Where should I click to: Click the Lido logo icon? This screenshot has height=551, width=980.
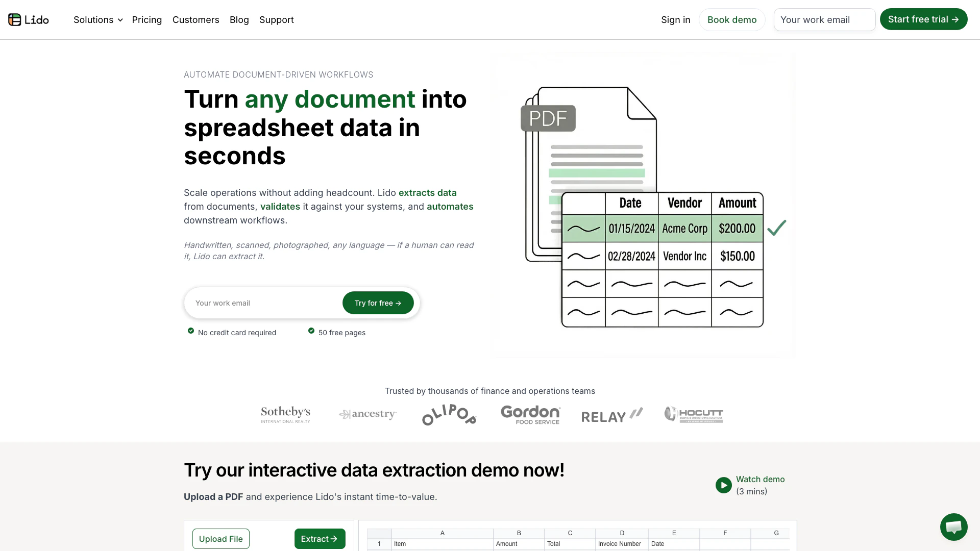[15, 20]
